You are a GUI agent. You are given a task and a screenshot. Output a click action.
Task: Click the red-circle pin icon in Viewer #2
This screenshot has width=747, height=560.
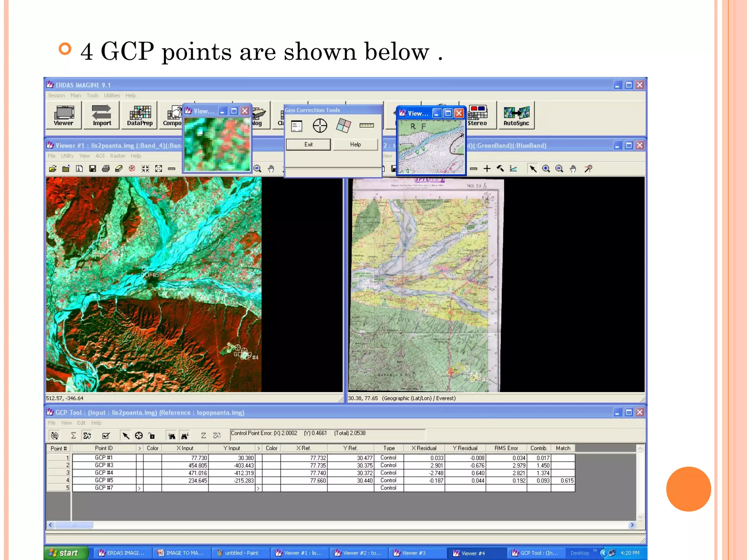588,168
